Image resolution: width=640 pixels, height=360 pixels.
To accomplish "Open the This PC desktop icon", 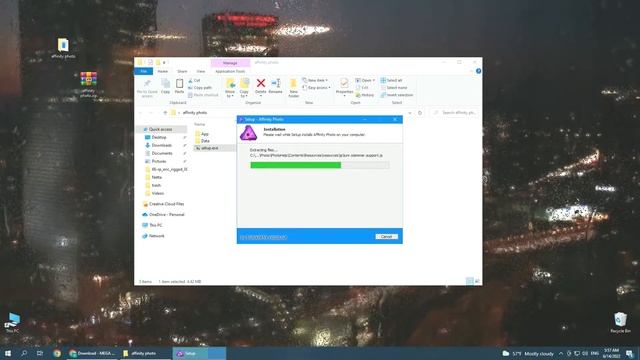I will tap(12, 323).
